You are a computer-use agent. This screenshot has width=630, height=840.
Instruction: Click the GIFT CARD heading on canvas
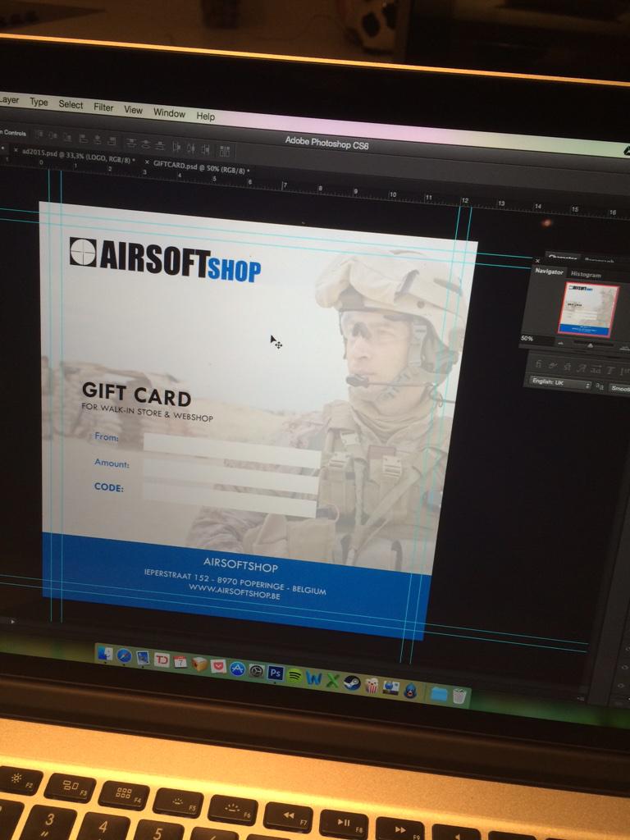(x=137, y=395)
